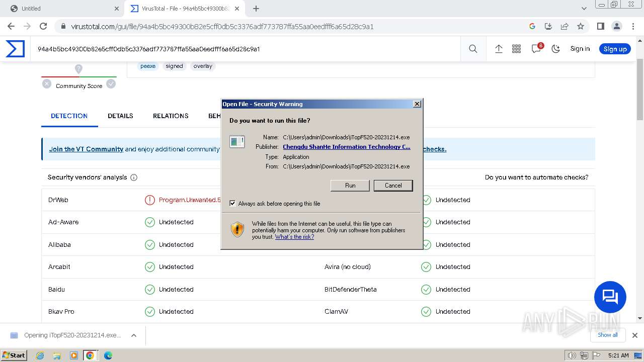
Task: Toggle dark mode moon icon
Action: [x=556, y=49]
